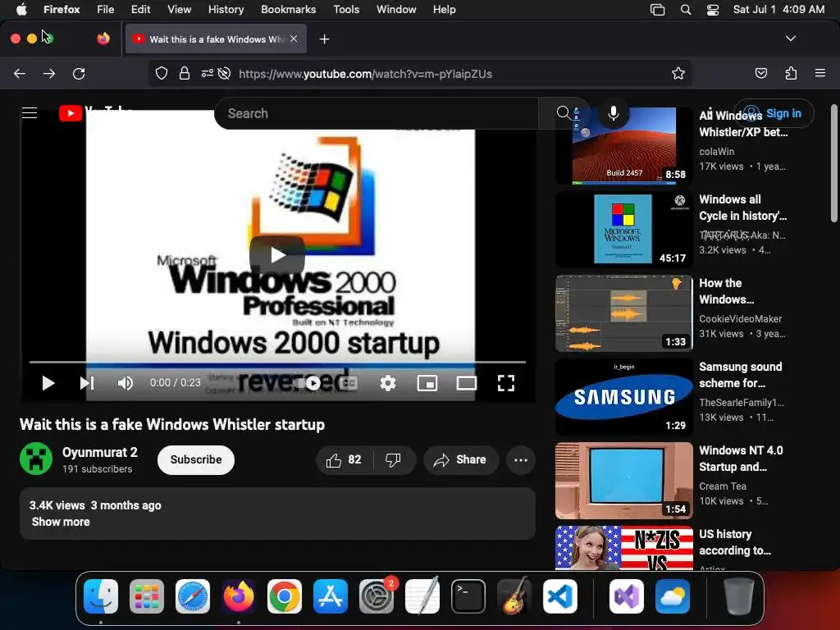Dislike the video with thumbs down
Screen dimensions: 840x630
coord(393,459)
